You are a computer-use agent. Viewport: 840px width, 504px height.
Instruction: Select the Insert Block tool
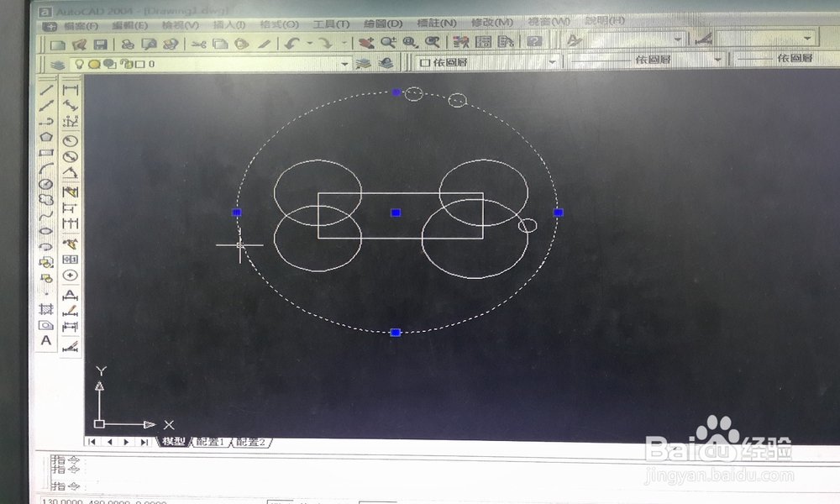46,262
